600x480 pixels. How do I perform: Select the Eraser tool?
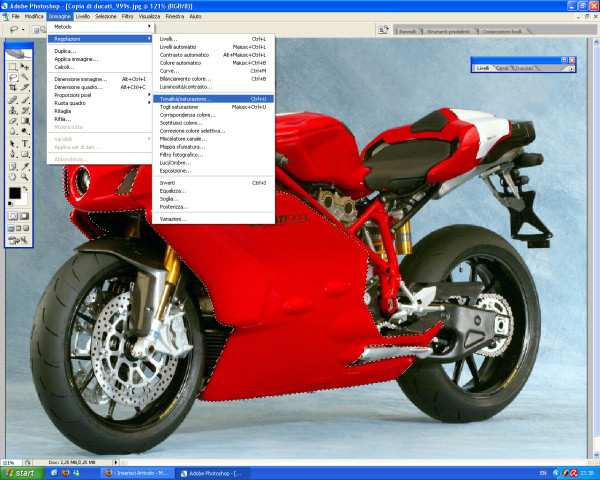13,121
